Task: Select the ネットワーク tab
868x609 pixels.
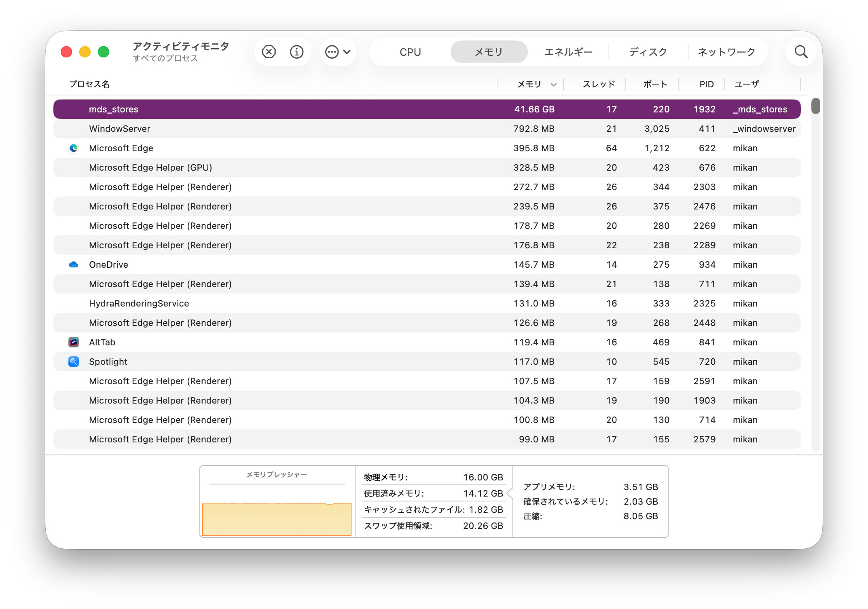Action: click(x=726, y=52)
